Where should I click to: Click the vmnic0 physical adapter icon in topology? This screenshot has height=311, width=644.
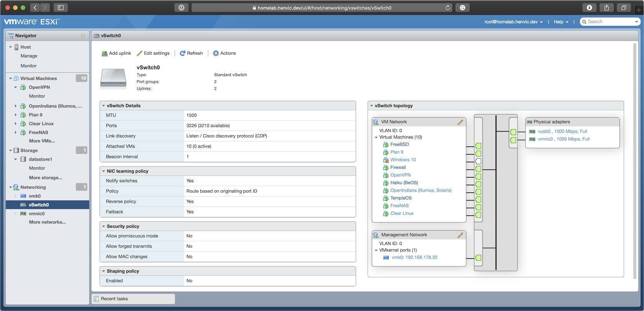(532, 139)
